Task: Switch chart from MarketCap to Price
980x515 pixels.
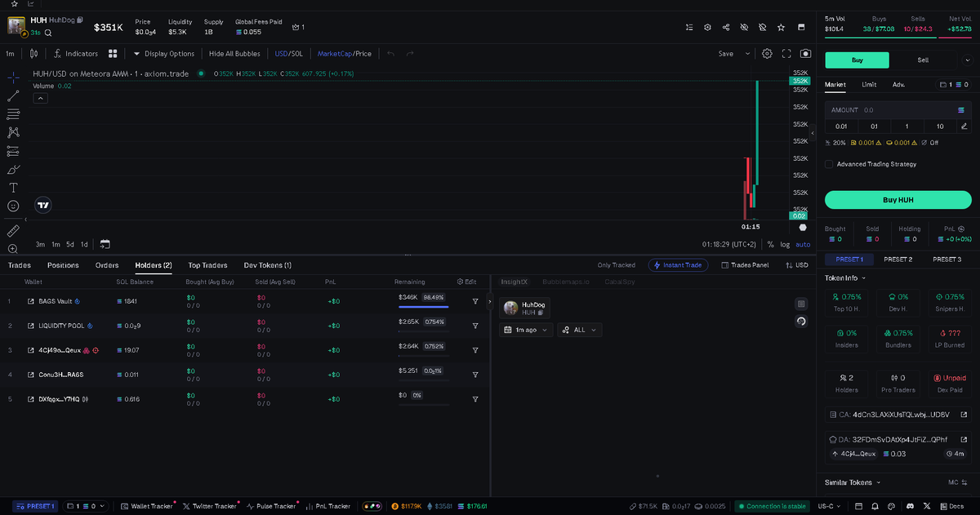Action: [363, 54]
